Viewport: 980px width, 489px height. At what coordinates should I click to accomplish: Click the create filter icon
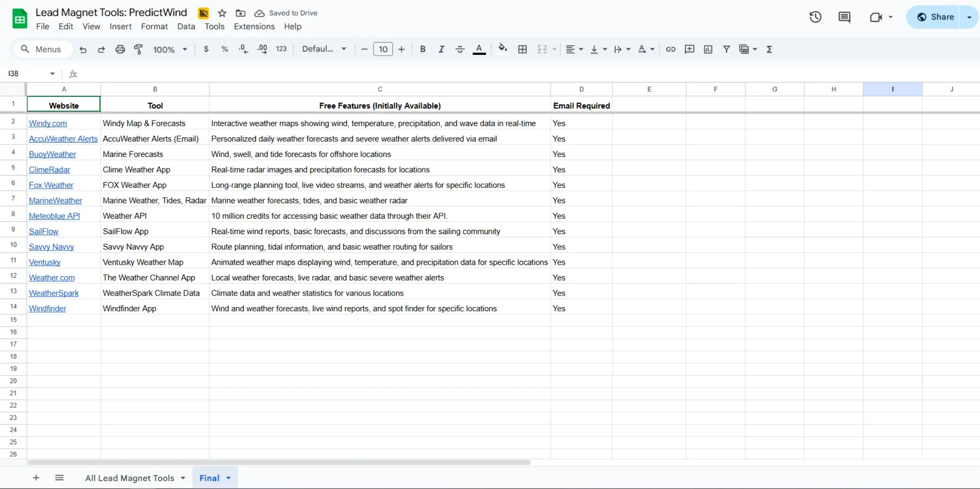point(726,49)
